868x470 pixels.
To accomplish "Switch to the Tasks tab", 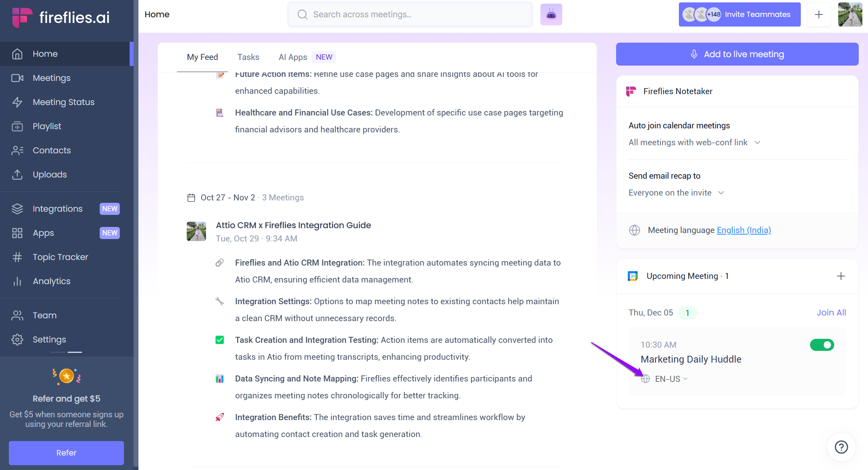I will [248, 57].
